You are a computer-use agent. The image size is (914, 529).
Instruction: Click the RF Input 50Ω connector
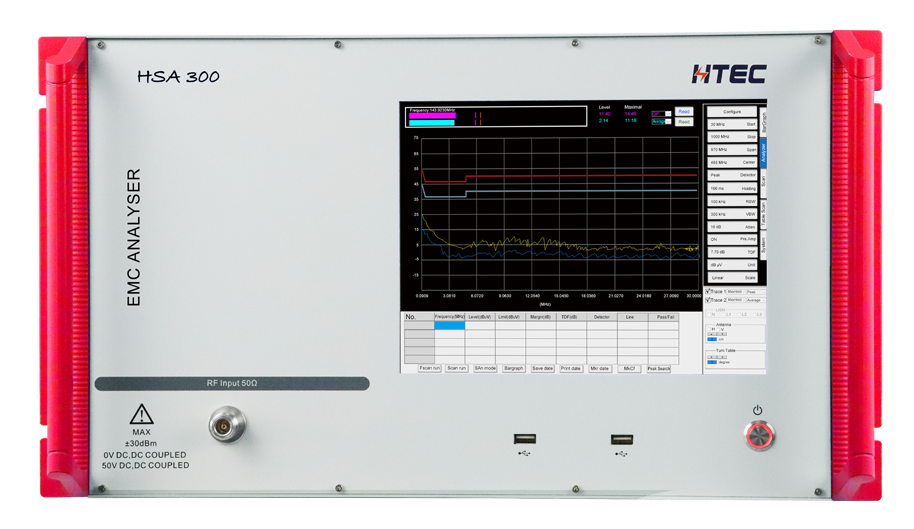(228, 425)
